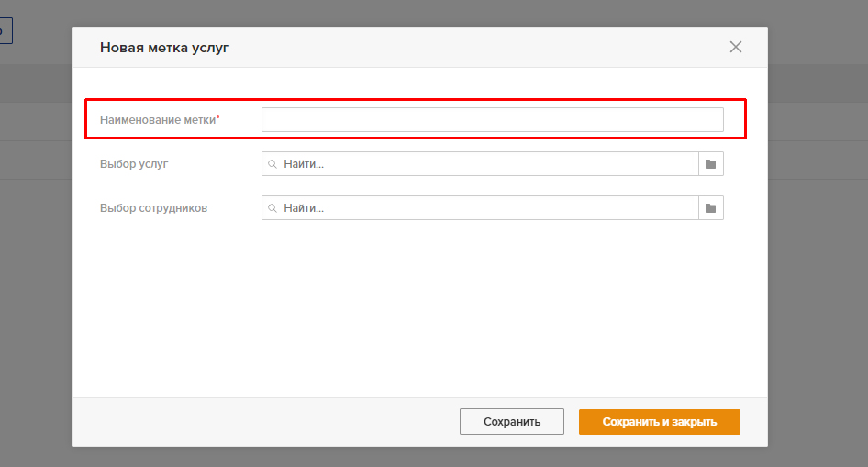Click dimmed overlay below the dialog

point(419,457)
